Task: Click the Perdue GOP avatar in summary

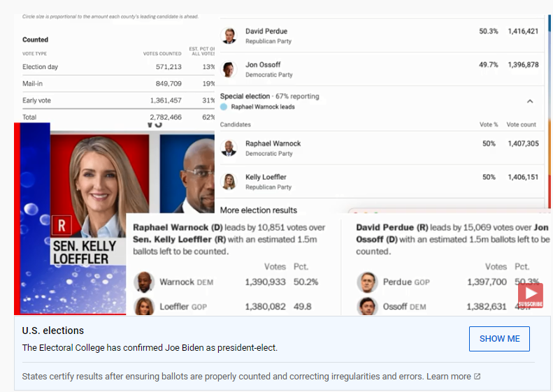Action: point(367,282)
